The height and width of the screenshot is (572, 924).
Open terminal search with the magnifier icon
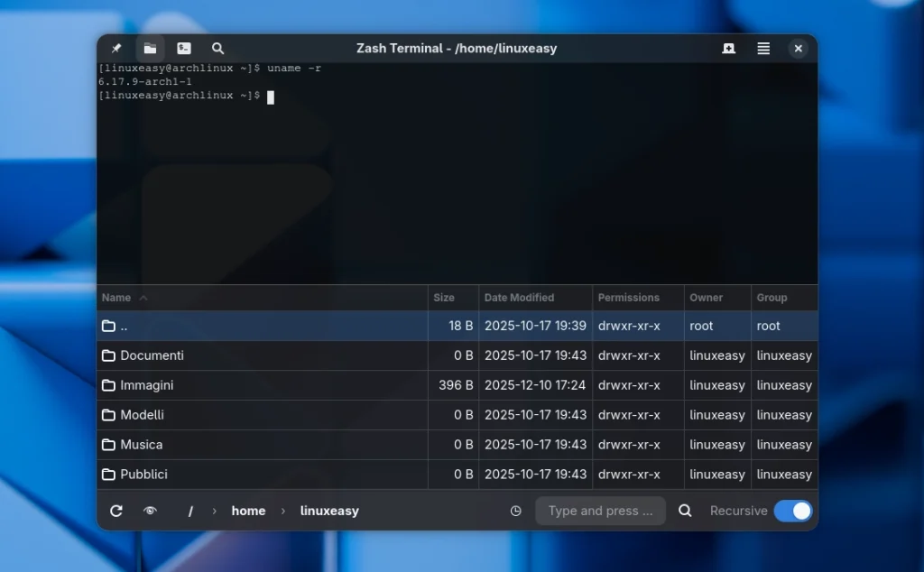coord(217,49)
